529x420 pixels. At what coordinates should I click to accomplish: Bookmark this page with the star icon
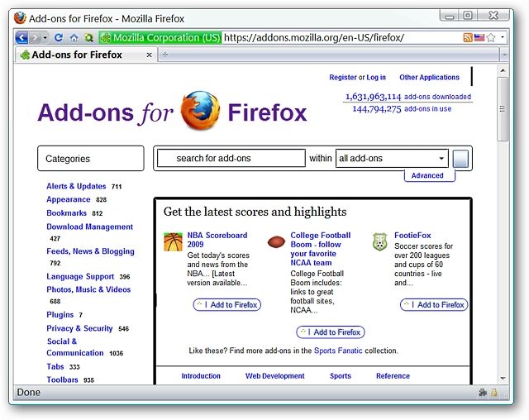click(491, 37)
